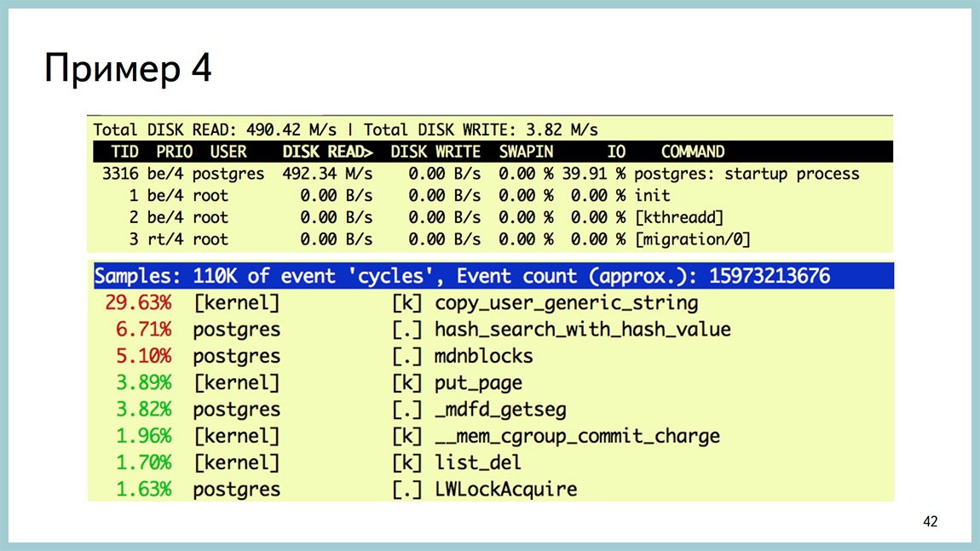Click the '_mdfd_getseg' symbol

pos(500,410)
